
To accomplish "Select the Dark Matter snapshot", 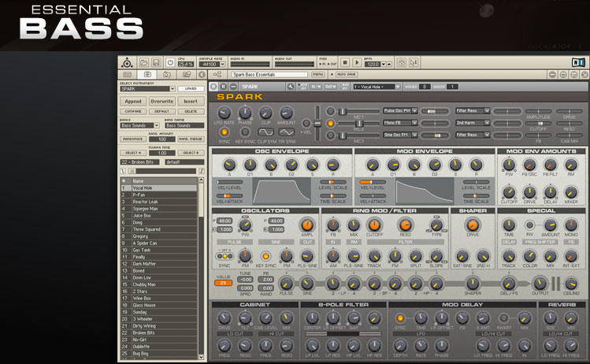I will (159, 264).
